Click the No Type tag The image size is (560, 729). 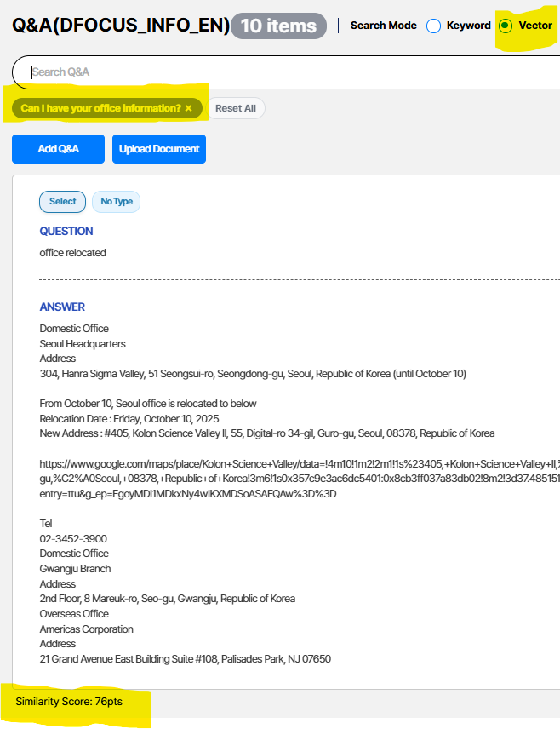(117, 202)
